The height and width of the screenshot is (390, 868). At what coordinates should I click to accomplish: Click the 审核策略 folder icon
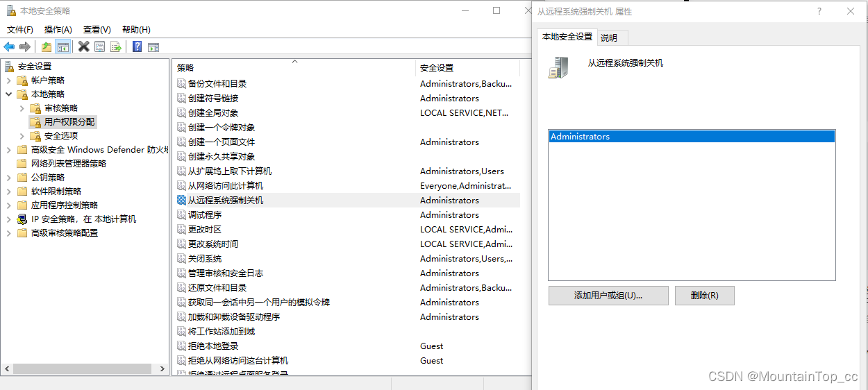pos(35,108)
